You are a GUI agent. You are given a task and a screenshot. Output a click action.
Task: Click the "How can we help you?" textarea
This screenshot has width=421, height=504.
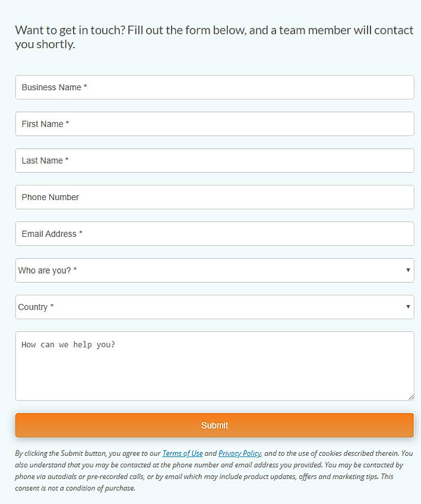pyautogui.click(x=214, y=366)
